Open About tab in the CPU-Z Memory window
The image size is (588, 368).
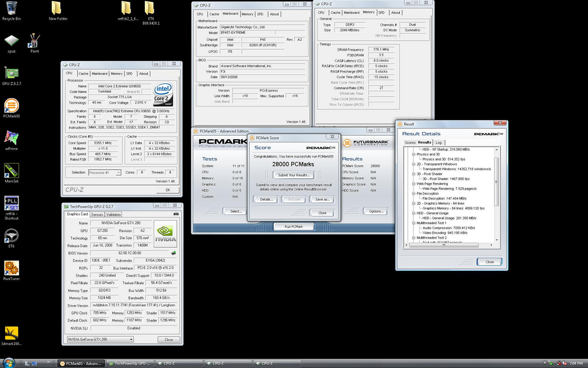pos(396,13)
